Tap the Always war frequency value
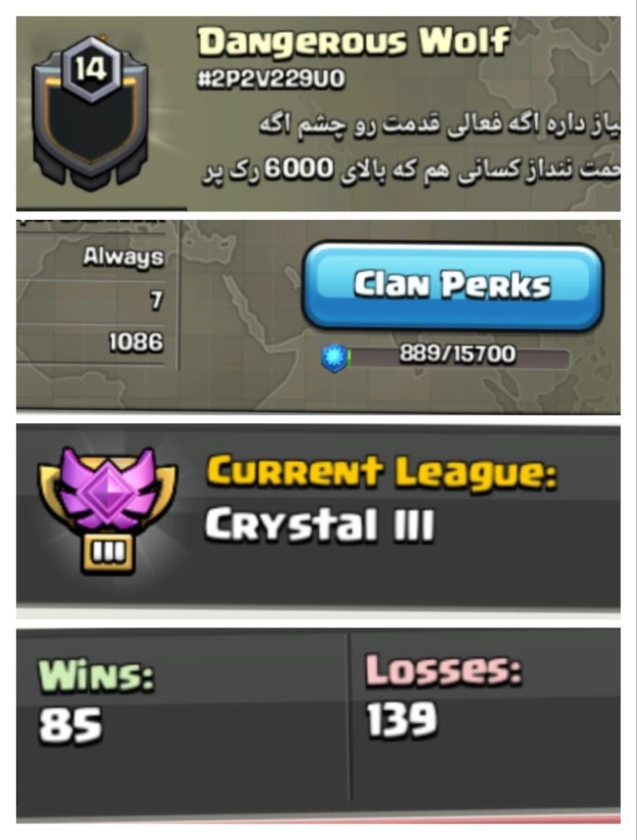This screenshot has width=637, height=840. click(x=123, y=257)
